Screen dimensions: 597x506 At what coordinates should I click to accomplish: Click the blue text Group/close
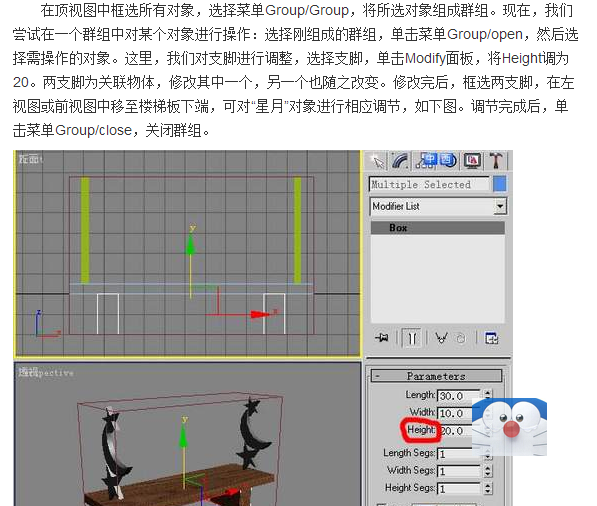(x=93, y=131)
